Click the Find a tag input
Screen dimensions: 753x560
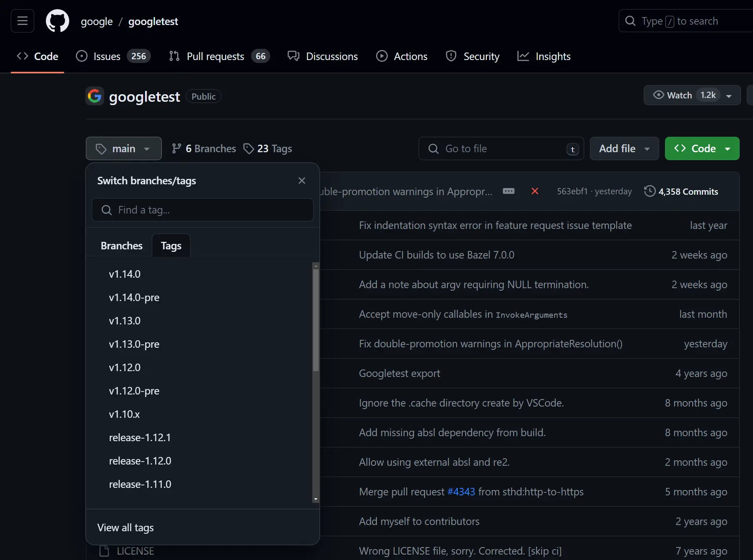[203, 210]
